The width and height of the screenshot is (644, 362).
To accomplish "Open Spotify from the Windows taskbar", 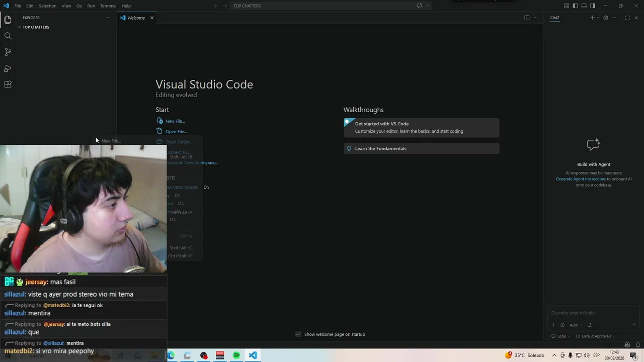I will click(x=236, y=355).
